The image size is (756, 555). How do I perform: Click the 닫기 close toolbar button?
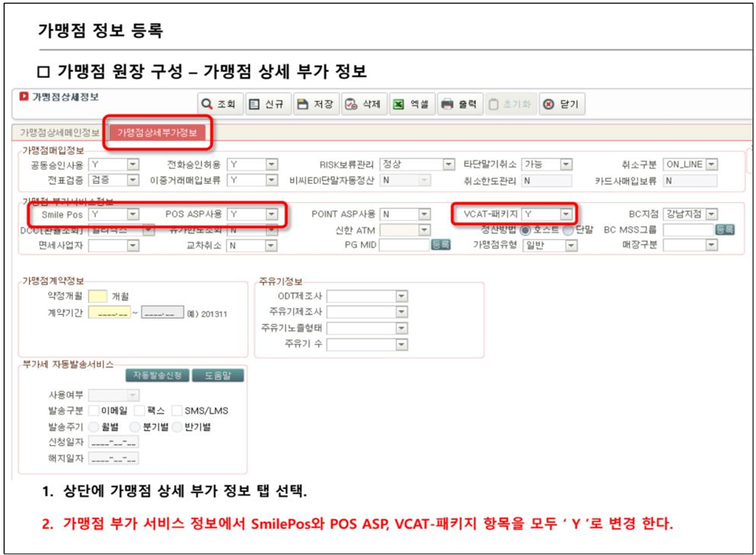coord(561,104)
